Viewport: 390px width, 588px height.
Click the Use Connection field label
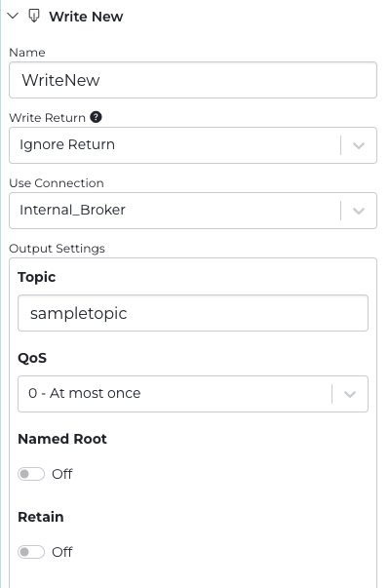click(x=57, y=183)
